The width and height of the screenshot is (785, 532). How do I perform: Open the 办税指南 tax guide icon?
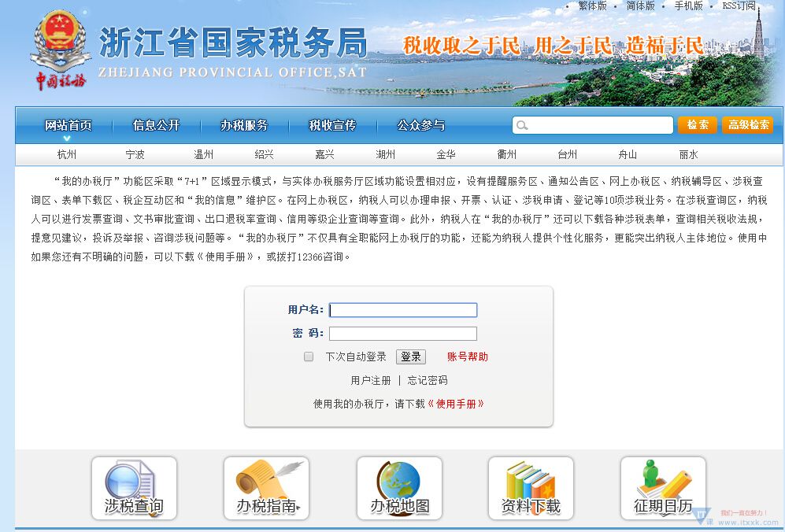(x=266, y=488)
